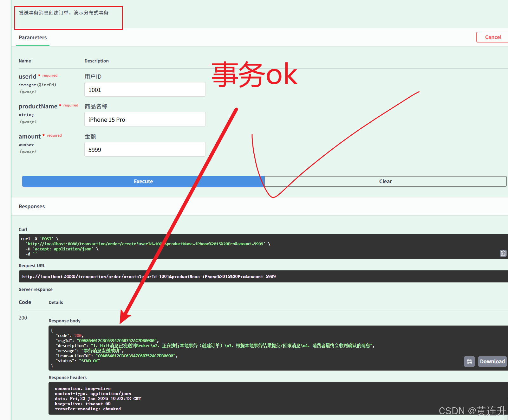Click the userId parameter name
Image resolution: width=508 pixels, height=420 pixels.
27,76
